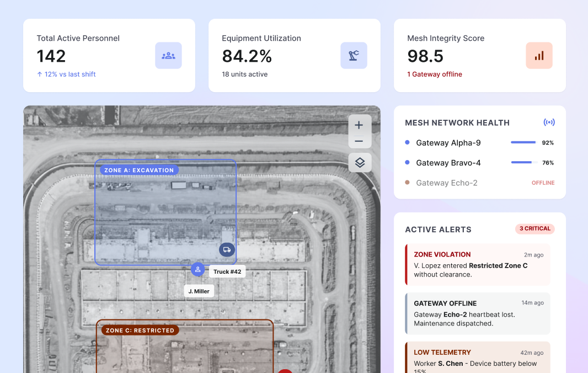Open the 12% vs last shift trend link
588x373 pixels.
(66, 74)
